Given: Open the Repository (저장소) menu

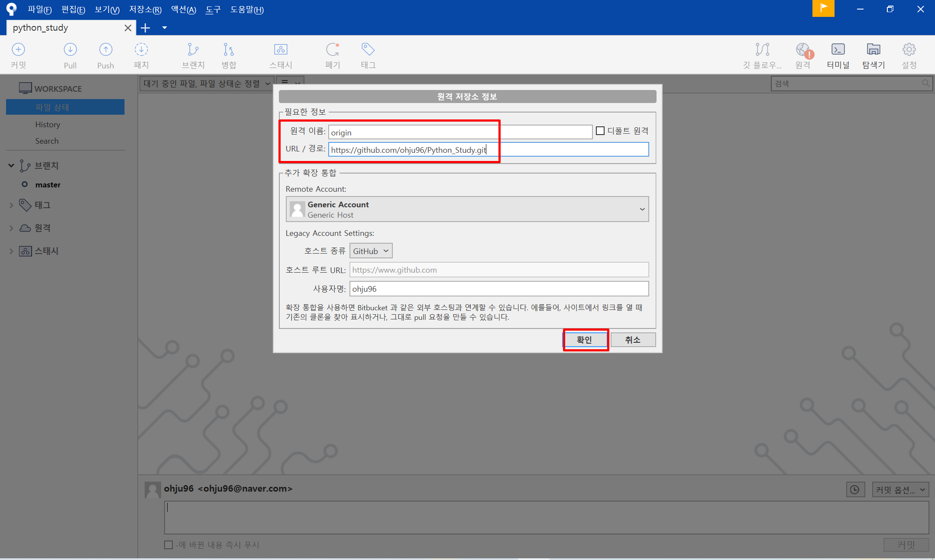Looking at the screenshot, I should 145,10.
